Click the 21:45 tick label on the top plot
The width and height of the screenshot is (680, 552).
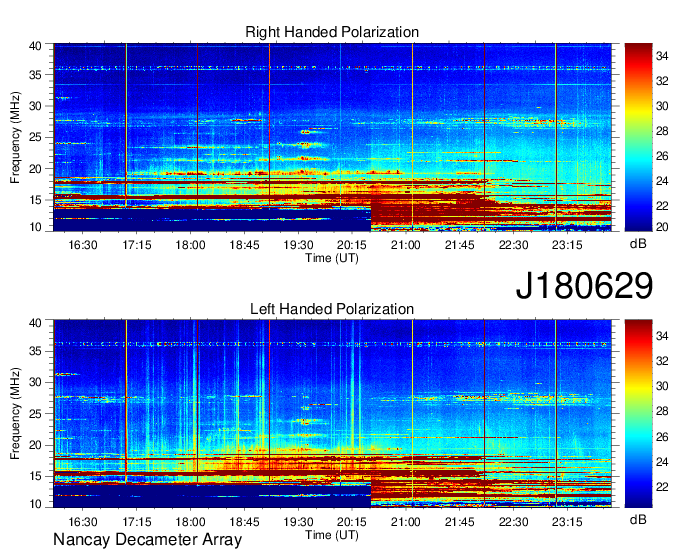pyautogui.click(x=460, y=245)
